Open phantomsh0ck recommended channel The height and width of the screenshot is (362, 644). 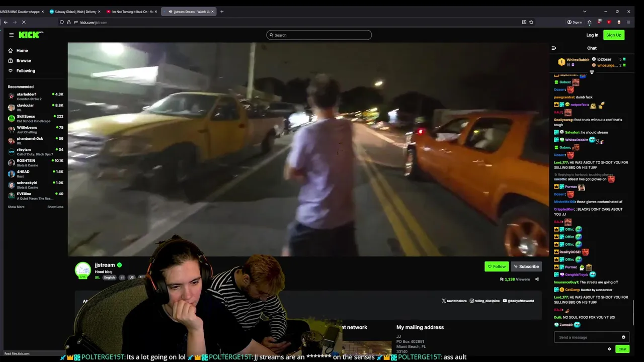35,140
